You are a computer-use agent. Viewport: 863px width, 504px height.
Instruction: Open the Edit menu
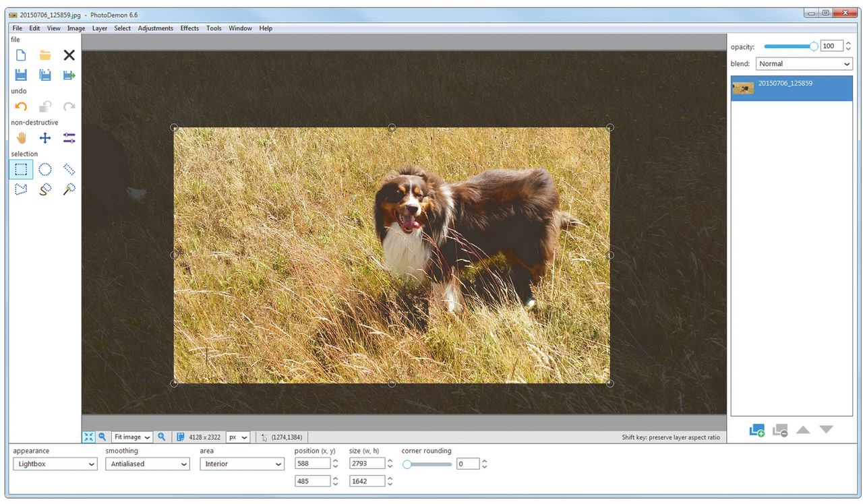34,28
